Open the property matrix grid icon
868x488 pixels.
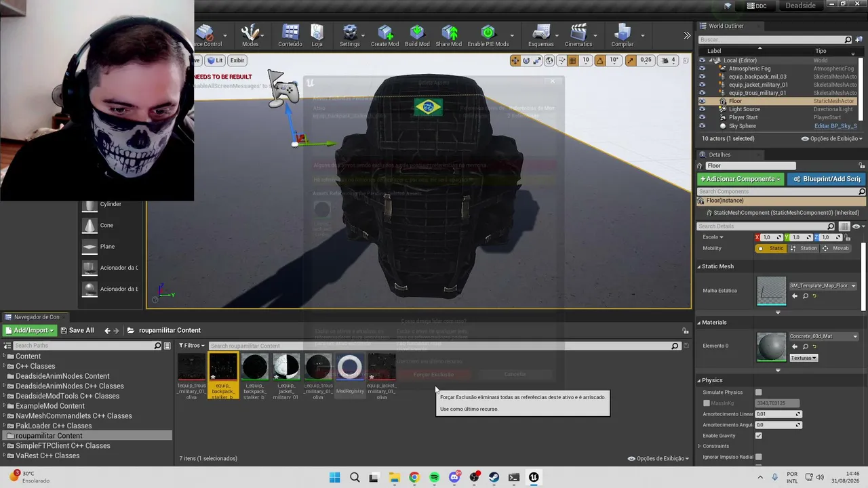[844, 226]
